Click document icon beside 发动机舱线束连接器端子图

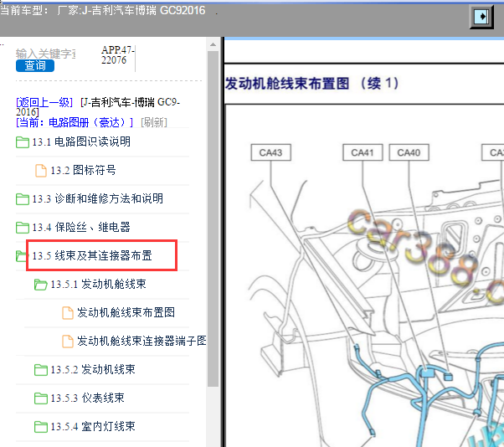68,342
